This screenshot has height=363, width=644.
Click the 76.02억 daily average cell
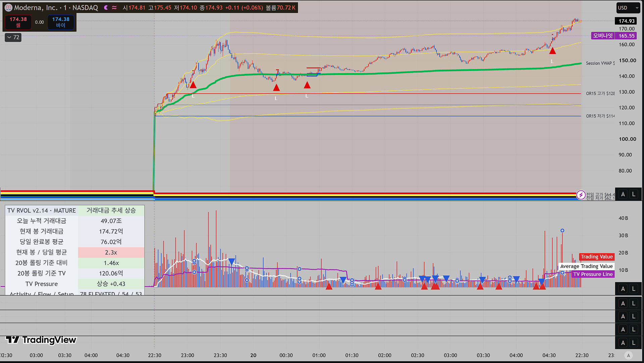pyautogui.click(x=111, y=242)
